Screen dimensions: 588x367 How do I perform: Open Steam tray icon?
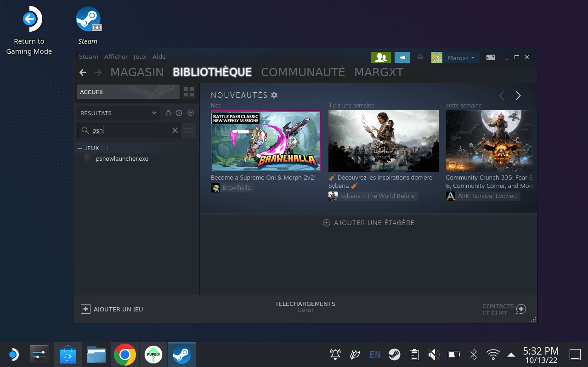click(x=394, y=355)
